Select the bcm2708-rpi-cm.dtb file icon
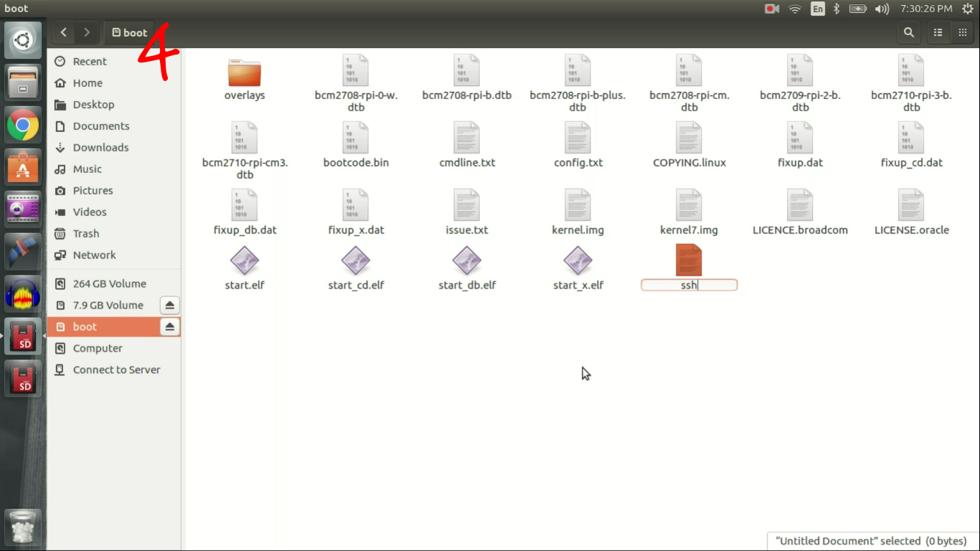This screenshot has width=980, height=551. click(x=689, y=71)
